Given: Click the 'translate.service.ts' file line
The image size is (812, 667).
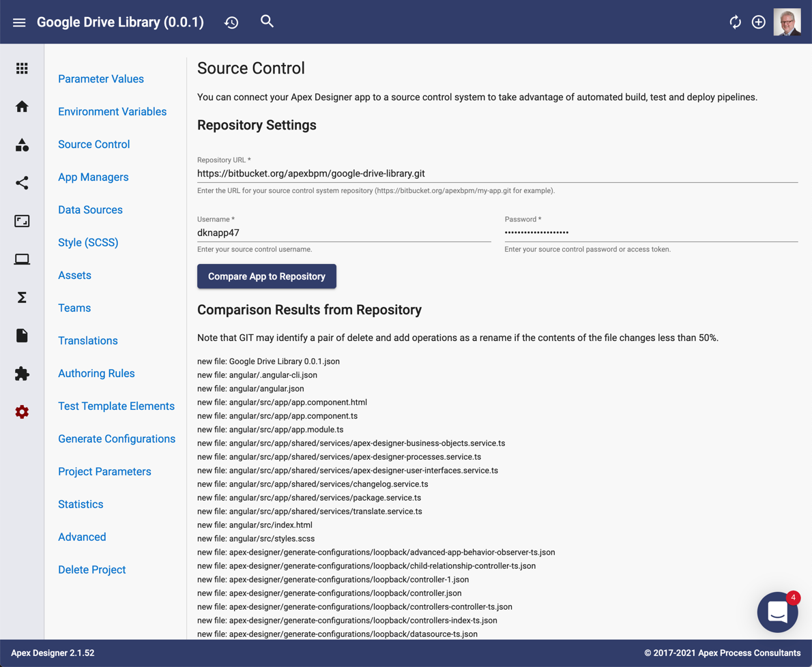Looking at the screenshot, I should tap(310, 512).
